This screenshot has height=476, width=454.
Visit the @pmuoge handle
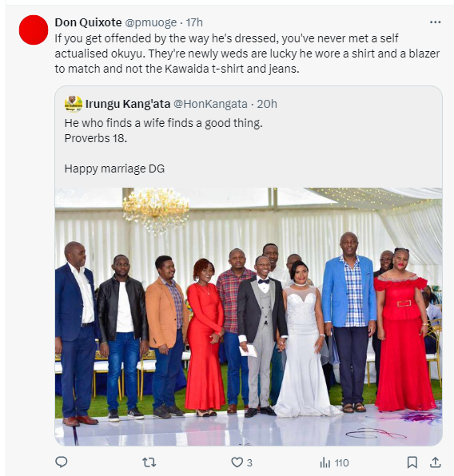pyautogui.click(x=151, y=22)
